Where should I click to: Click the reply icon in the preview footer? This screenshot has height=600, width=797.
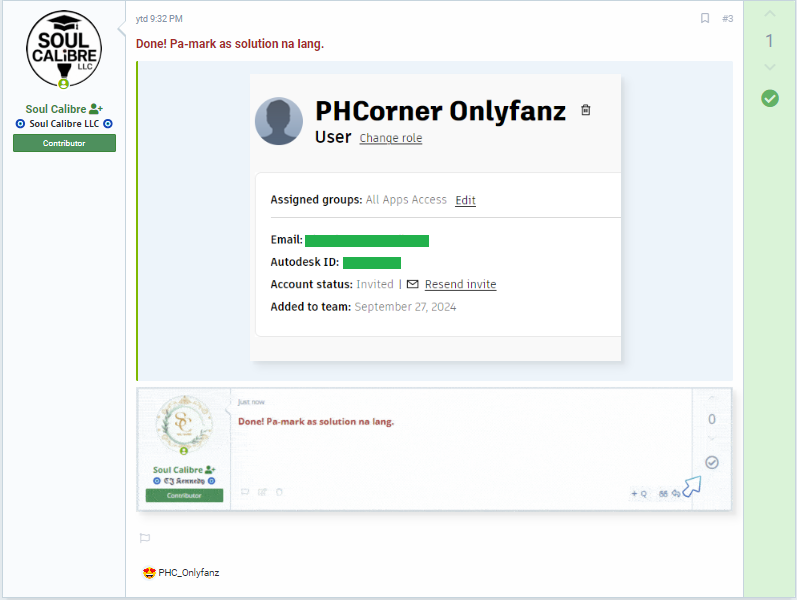pos(676,493)
